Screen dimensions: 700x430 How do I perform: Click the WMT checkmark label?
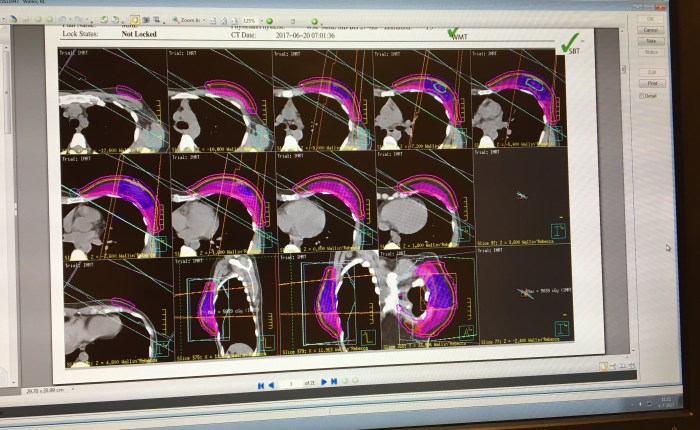458,34
